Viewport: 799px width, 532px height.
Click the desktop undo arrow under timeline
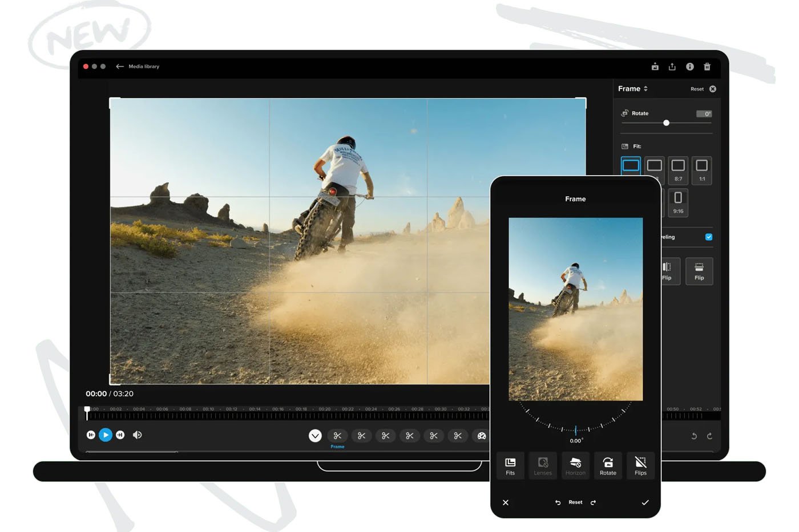pos(694,436)
